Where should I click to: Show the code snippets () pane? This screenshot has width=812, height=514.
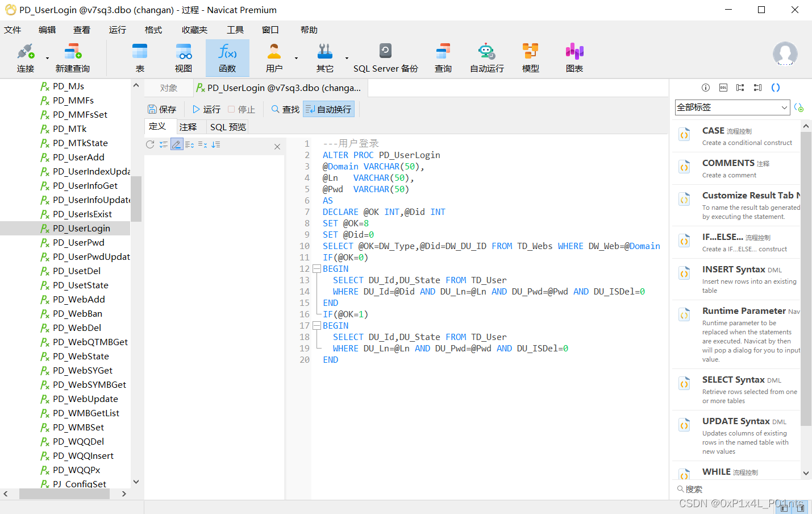[x=776, y=88]
